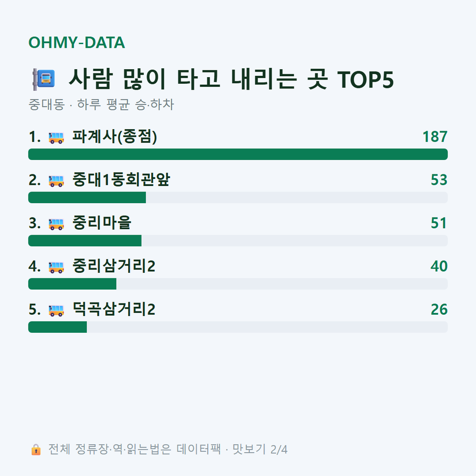Click the lock icon in the footer
This screenshot has width=476, height=476.
36,450
